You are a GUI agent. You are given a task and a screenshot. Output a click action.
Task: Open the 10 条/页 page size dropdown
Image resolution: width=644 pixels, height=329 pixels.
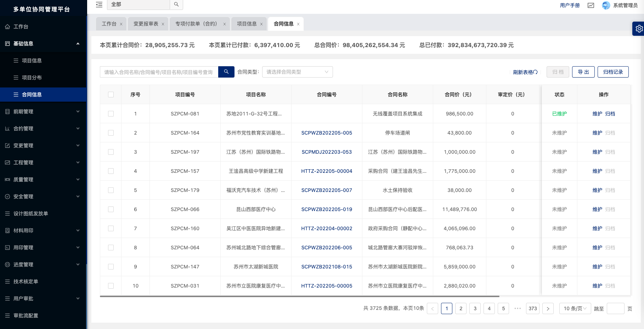click(575, 308)
